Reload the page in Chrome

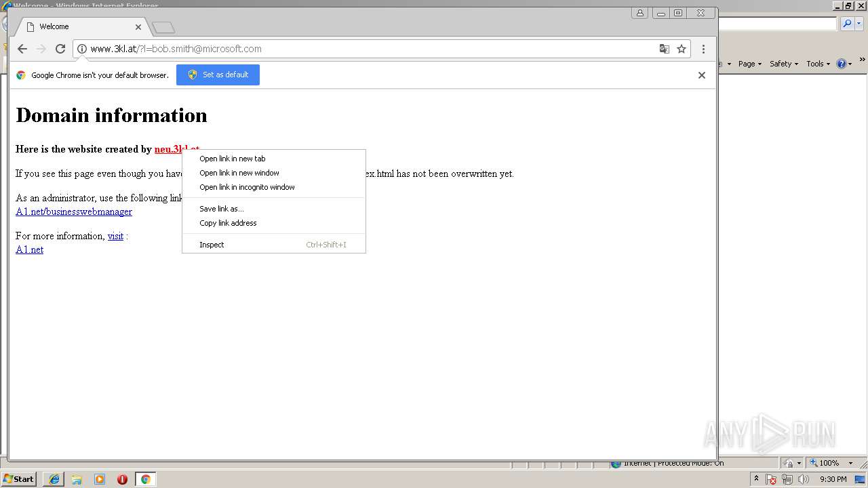pyautogui.click(x=60, y=49)
